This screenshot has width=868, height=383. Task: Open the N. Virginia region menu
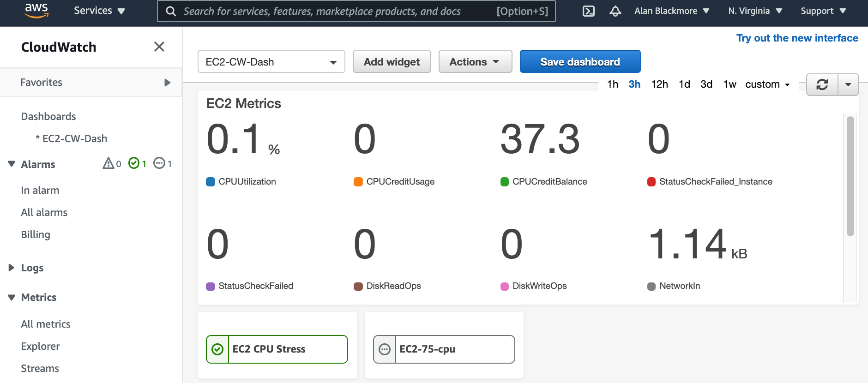point(755,11)
